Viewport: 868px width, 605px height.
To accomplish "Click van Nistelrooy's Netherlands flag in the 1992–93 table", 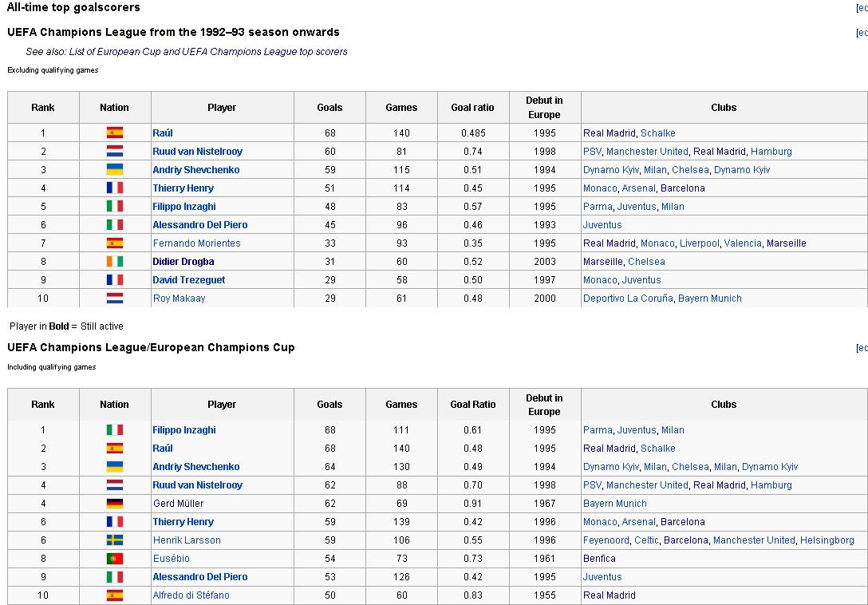I will pyautogui.click(x=115, y=152).
